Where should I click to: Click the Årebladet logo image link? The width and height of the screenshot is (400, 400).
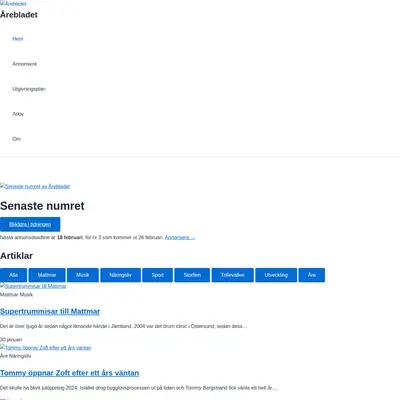(x=13, y=4)
